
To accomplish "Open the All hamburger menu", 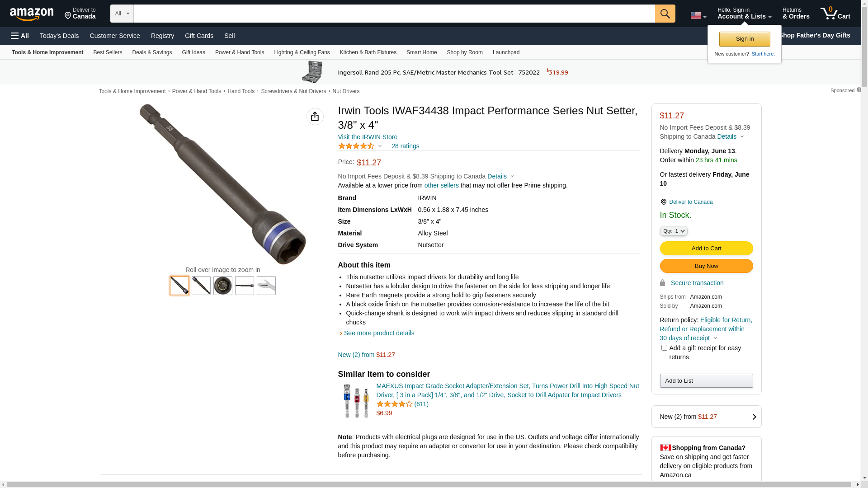I will (x=20, y=36).
